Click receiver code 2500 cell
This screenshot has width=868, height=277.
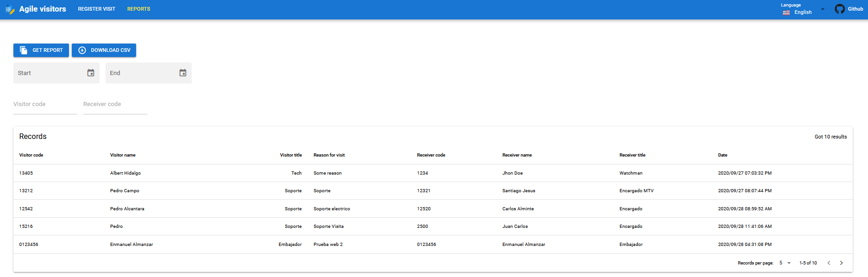coord(423,227)
